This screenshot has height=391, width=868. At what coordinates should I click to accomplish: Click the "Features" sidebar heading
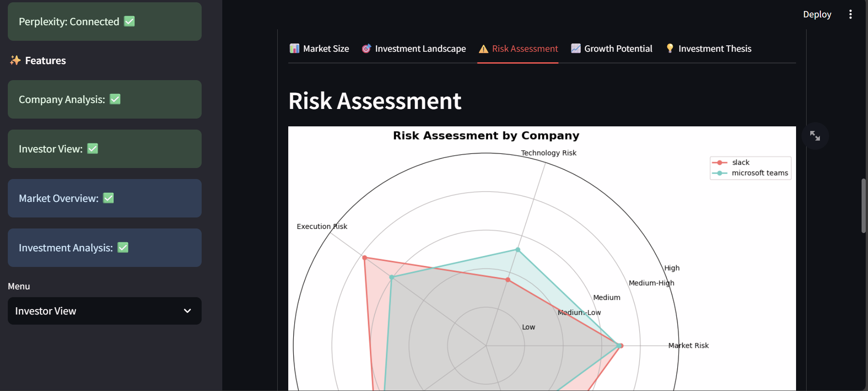(45, 60)
